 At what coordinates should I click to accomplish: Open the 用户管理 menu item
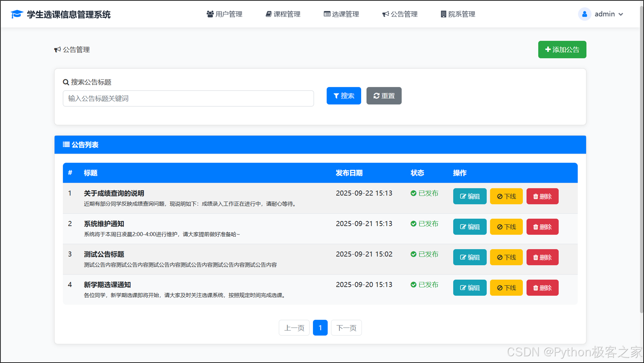pos(224,14)
